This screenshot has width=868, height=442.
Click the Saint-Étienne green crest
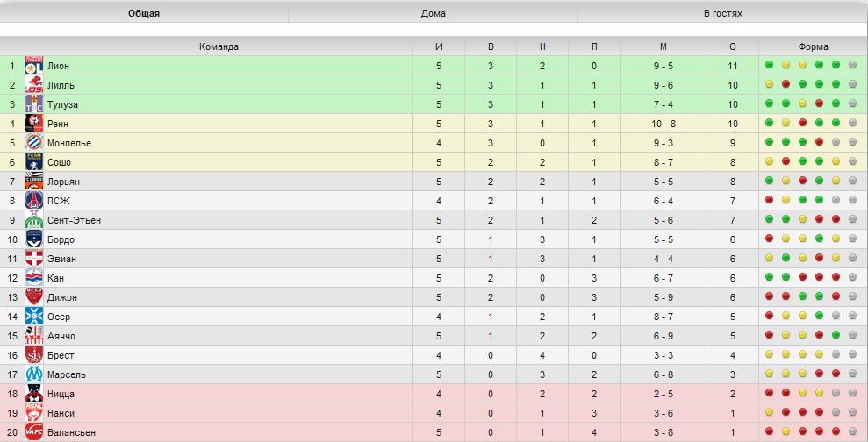(33, 219)
